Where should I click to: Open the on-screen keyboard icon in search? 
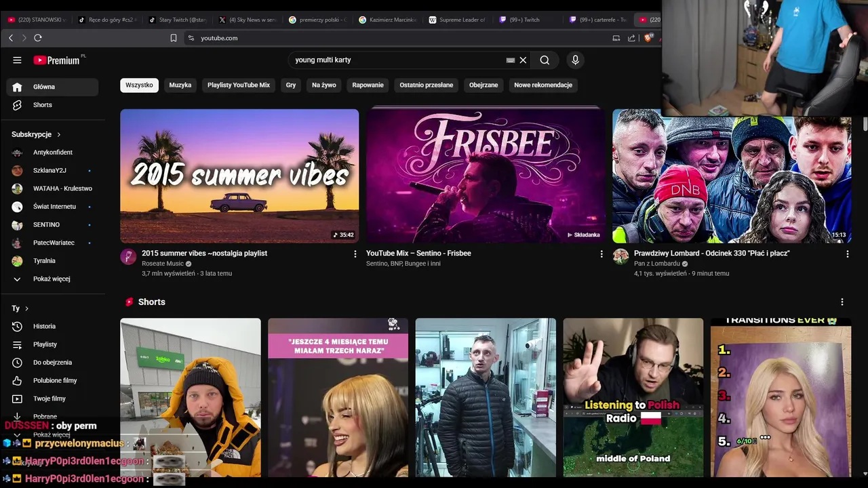(510, 60)
